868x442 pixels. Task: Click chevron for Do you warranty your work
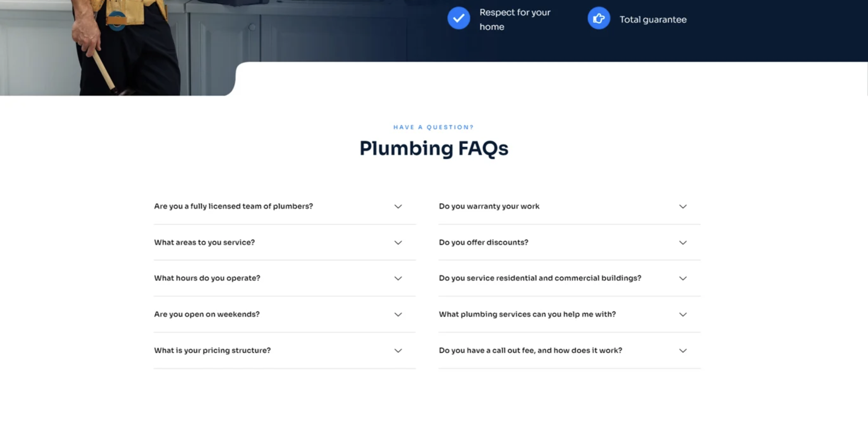[x=683, y=207]
